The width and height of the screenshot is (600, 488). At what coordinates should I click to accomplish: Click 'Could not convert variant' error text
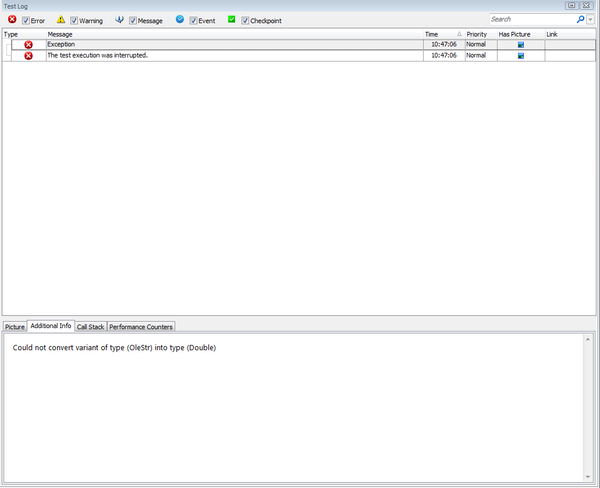point(114,348)
